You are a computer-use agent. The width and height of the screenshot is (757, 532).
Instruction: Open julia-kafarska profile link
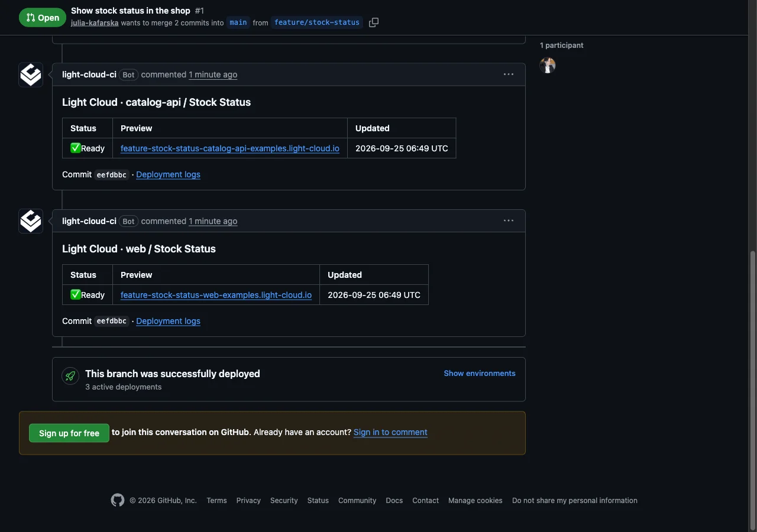tap(95, 22)
